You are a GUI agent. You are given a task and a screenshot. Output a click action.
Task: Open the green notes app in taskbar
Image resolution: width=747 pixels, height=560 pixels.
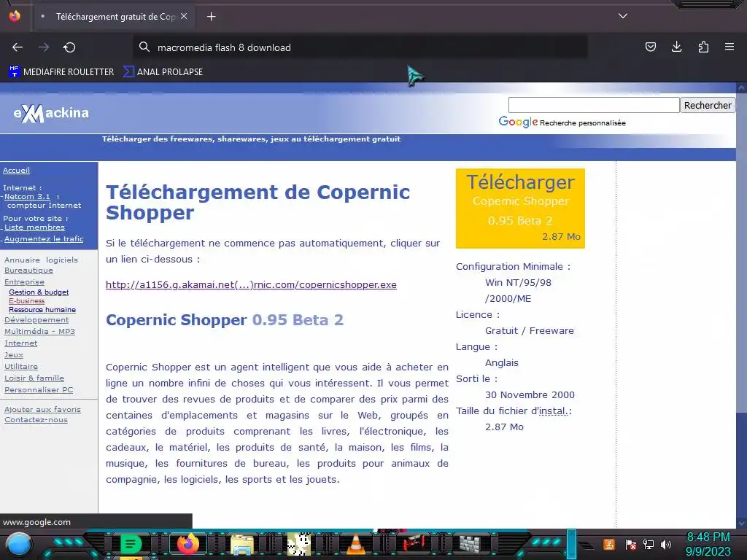tap(131, 544)
